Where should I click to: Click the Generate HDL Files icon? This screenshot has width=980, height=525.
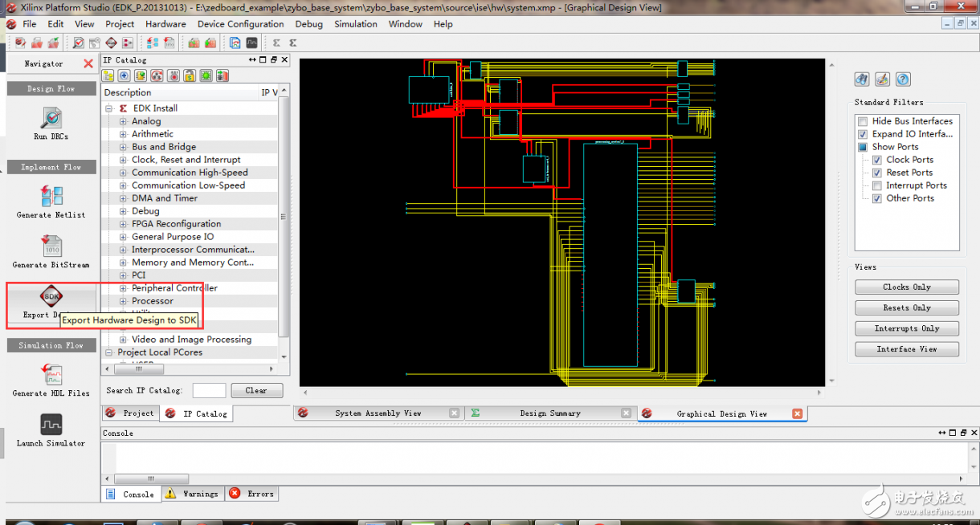tap(51, 375)
